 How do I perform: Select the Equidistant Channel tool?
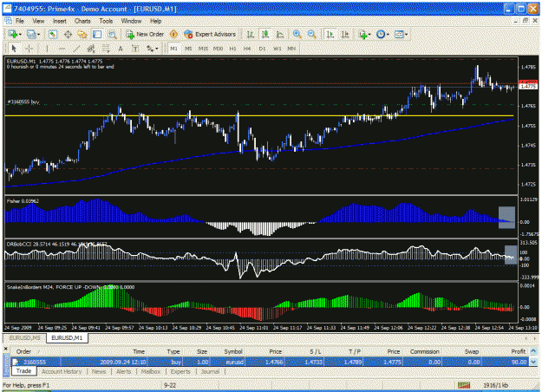[x=91, y=49]
